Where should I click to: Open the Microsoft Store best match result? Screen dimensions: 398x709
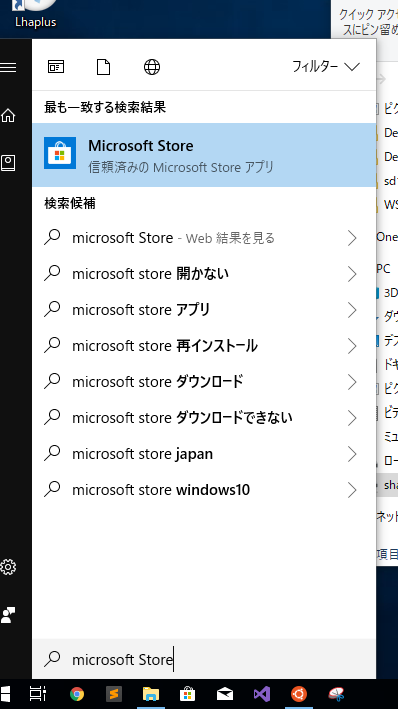pyautogui.click(x=204, y=155)
